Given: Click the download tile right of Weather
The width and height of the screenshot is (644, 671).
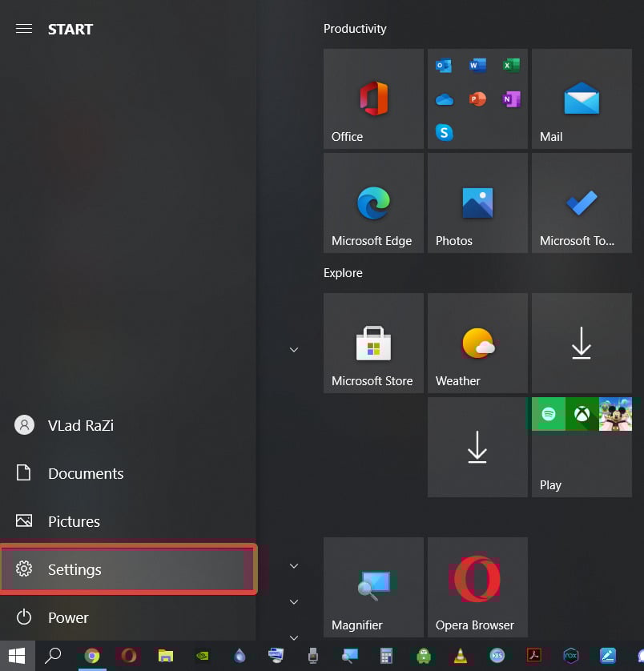Looking at the screenshot, I should [x=582, y=344].
